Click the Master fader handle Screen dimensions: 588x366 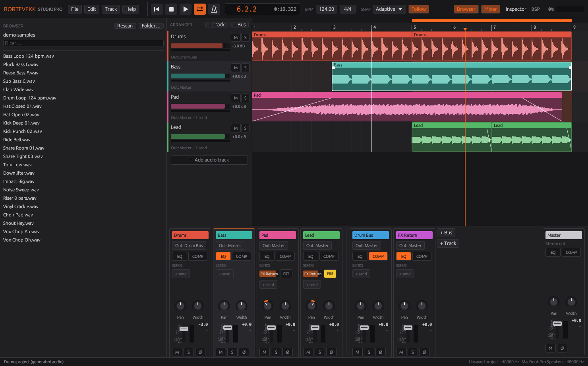coord(557,324)
